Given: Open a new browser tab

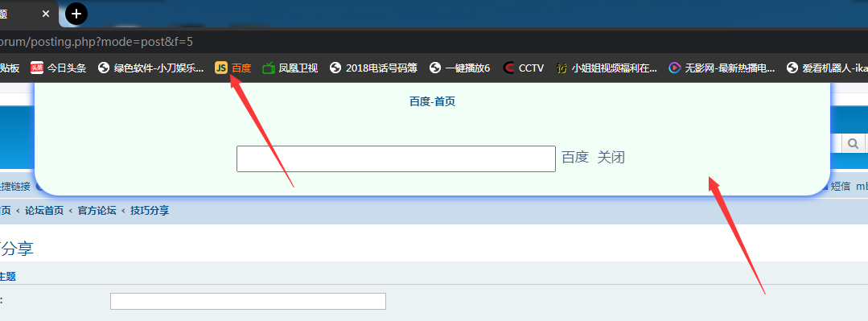Looking at the screenshot, I should coord(76,14).
